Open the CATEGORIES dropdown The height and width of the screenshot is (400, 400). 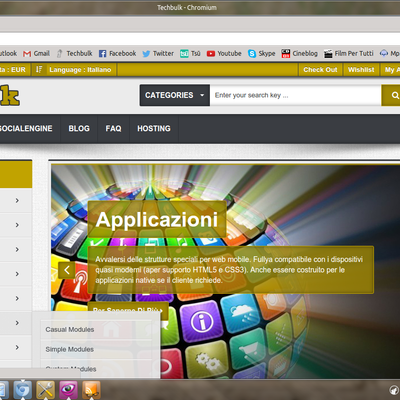pos(175,95)
